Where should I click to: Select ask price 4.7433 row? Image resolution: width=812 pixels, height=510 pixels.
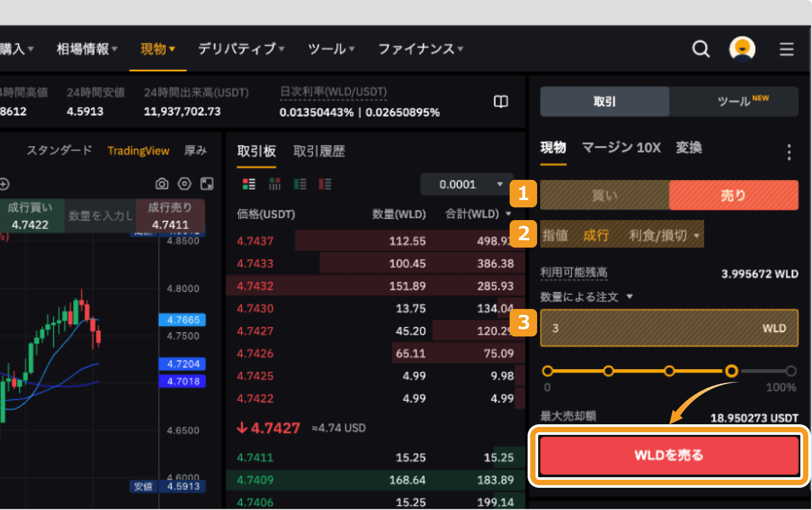[x=375, y=263]
